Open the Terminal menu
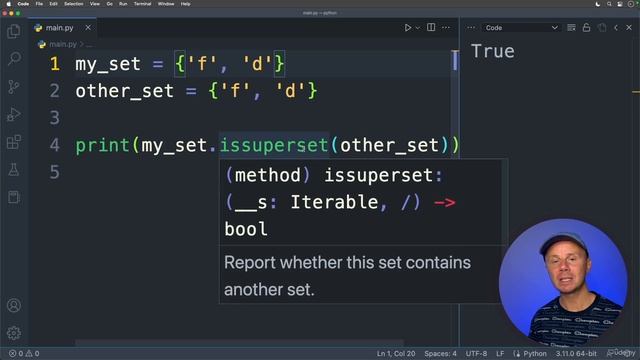 tap(142, 4)
